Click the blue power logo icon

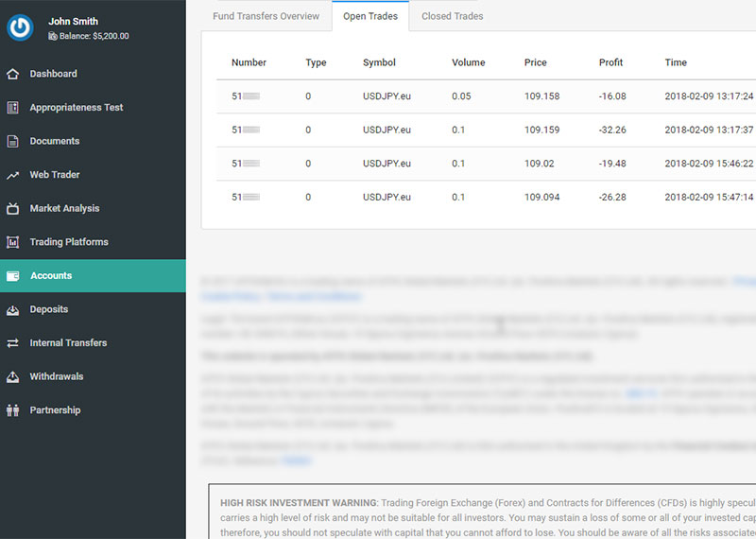pyautogui.click(x=20, y=27)
